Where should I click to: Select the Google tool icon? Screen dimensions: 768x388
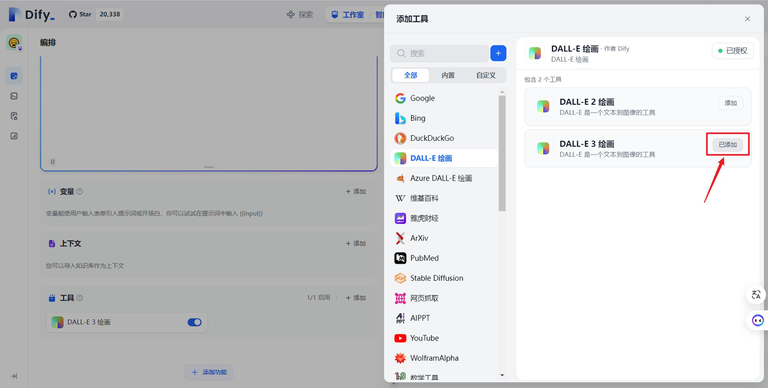[400, 98]
